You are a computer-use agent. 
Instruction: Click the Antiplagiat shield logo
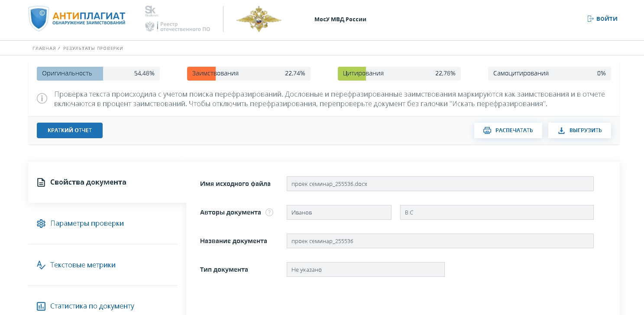coord(39,19)
